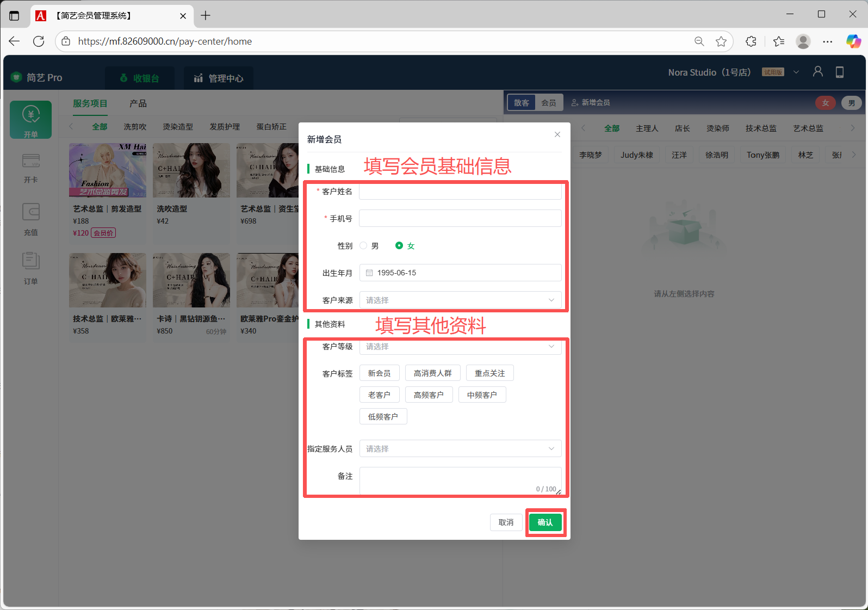The height and width of the screenshot is (610, 868).
Task: Expand the 客户来源 dropdown
Action: pos(460,300)
